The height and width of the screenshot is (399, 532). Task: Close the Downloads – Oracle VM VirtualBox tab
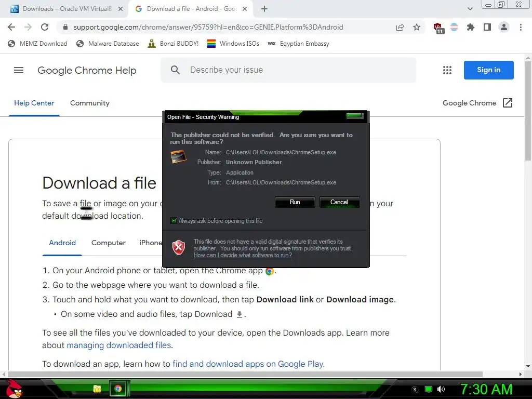pos(121,9)
